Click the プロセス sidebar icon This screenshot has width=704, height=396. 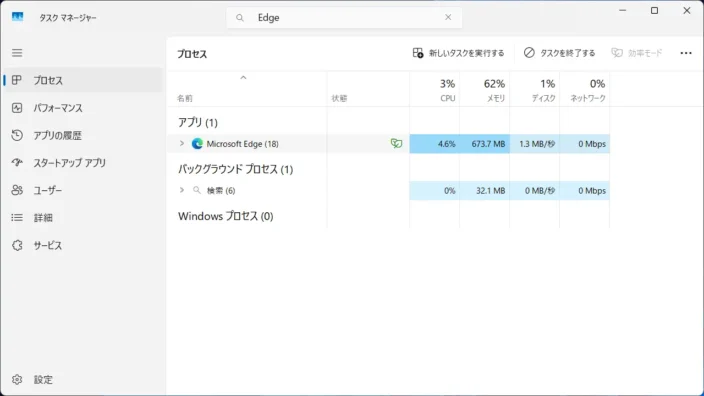17,80
